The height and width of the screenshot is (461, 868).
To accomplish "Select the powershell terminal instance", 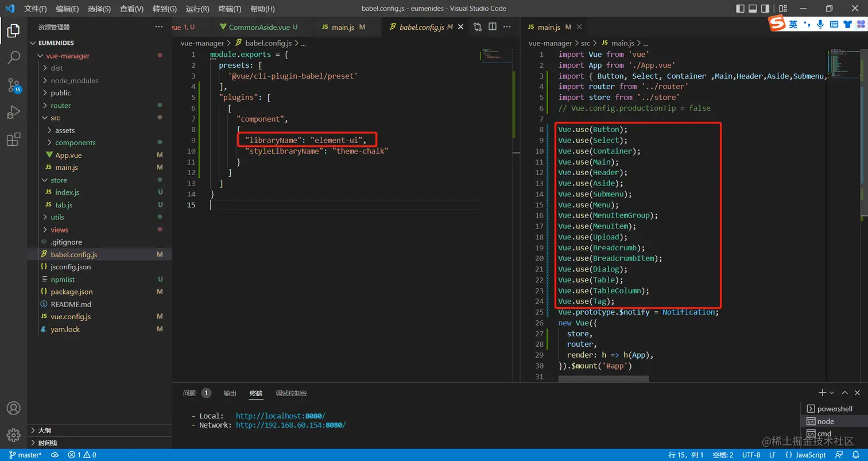I will (834, 409).
